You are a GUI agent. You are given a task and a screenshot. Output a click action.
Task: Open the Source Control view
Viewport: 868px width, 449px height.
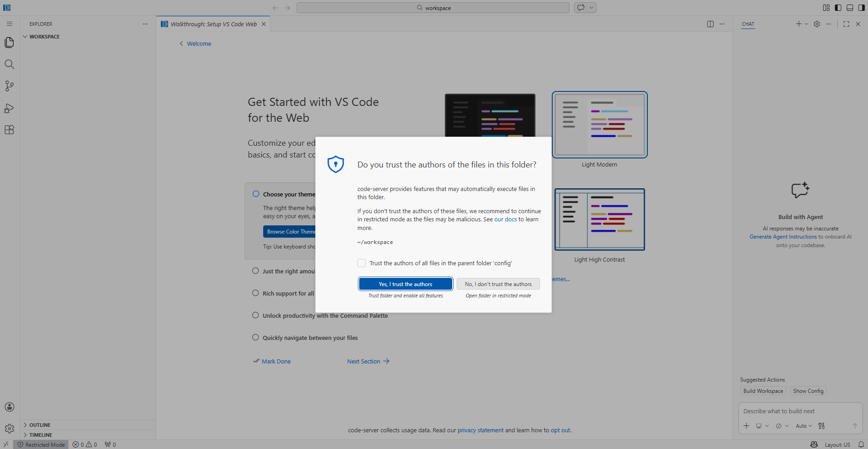[10, 86]
